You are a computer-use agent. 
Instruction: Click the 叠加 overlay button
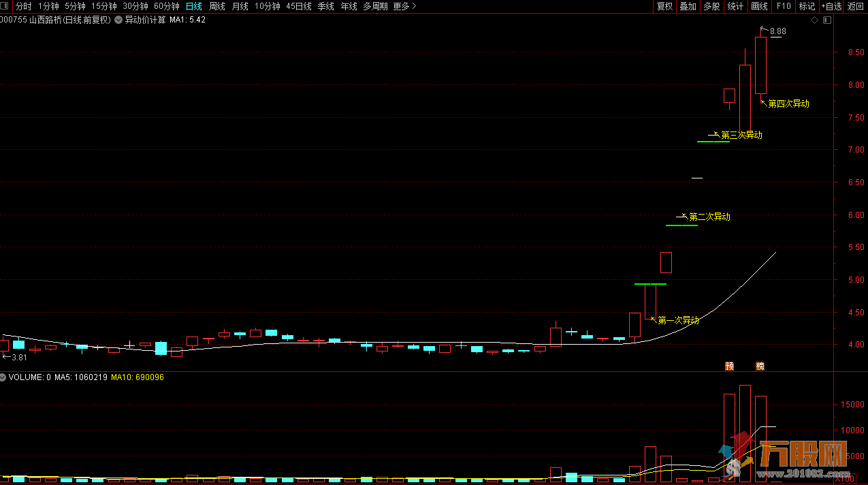tap(688, 6)
